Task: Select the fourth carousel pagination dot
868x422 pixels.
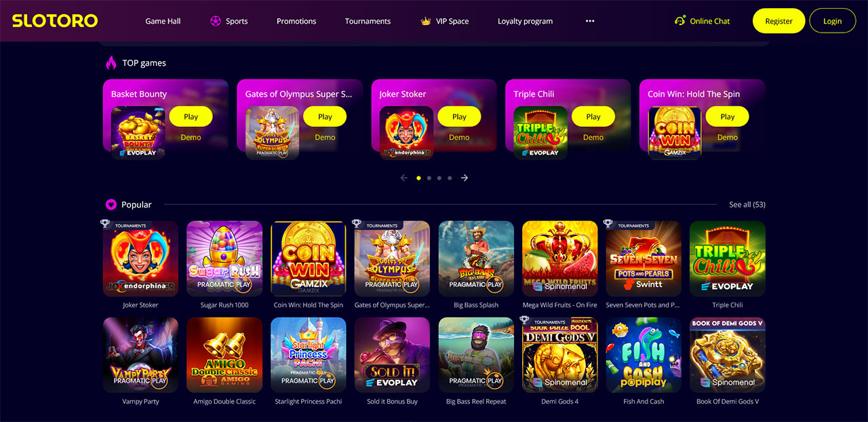Action: [x=450, y=178]
